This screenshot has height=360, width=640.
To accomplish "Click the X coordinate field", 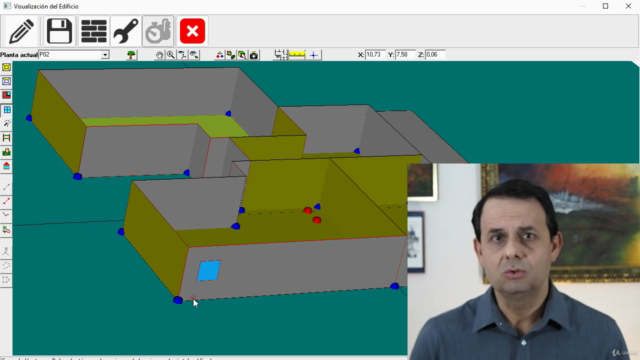I will (x=374, y=55).
